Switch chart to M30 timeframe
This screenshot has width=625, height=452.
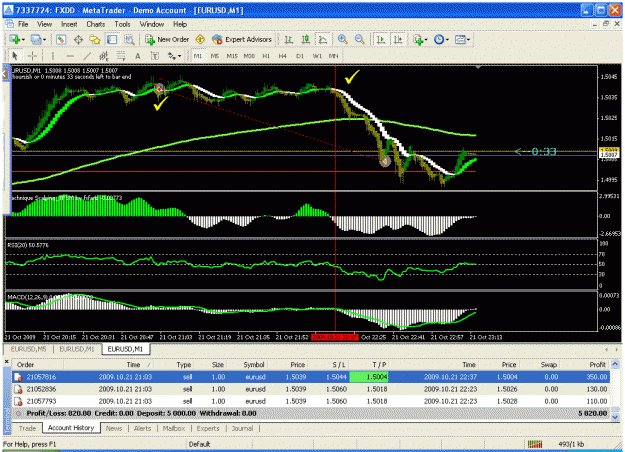(249, 56)
